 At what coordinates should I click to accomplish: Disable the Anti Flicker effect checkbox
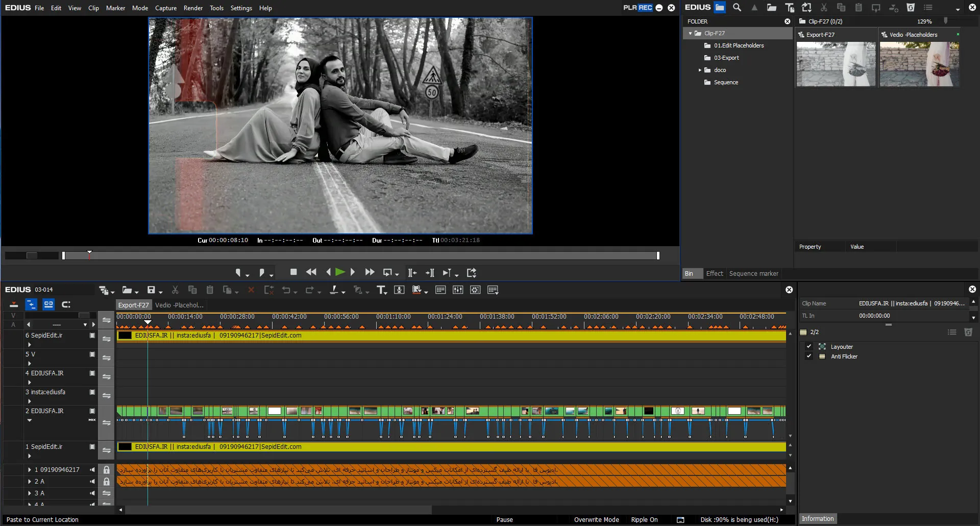808,356
